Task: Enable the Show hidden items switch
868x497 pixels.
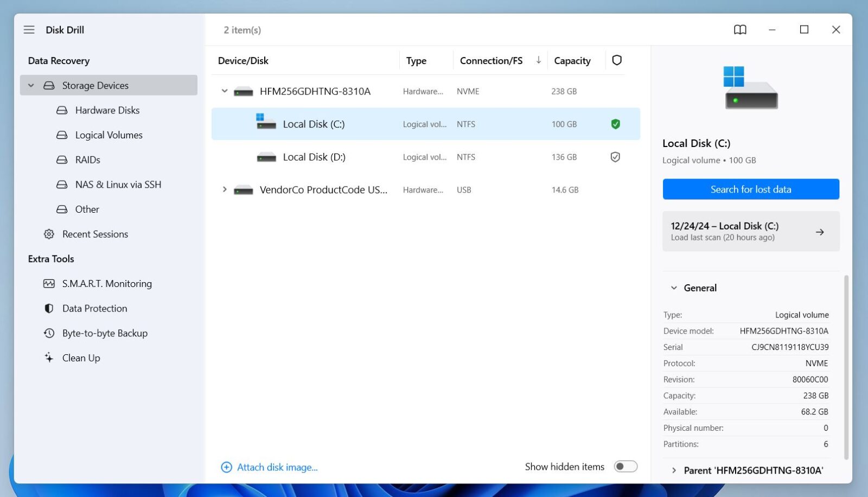Action: 625,466
